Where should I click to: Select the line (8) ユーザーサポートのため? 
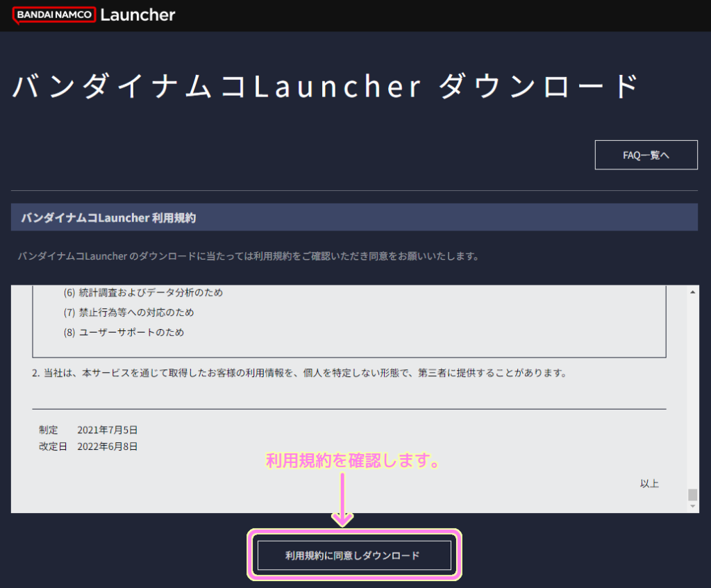[124, 333]
